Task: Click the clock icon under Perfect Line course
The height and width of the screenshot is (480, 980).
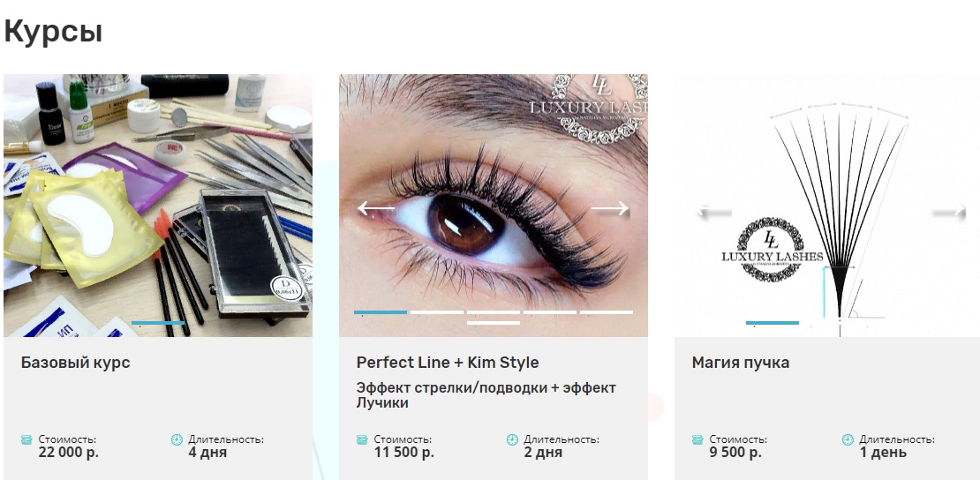Action: 512,439
